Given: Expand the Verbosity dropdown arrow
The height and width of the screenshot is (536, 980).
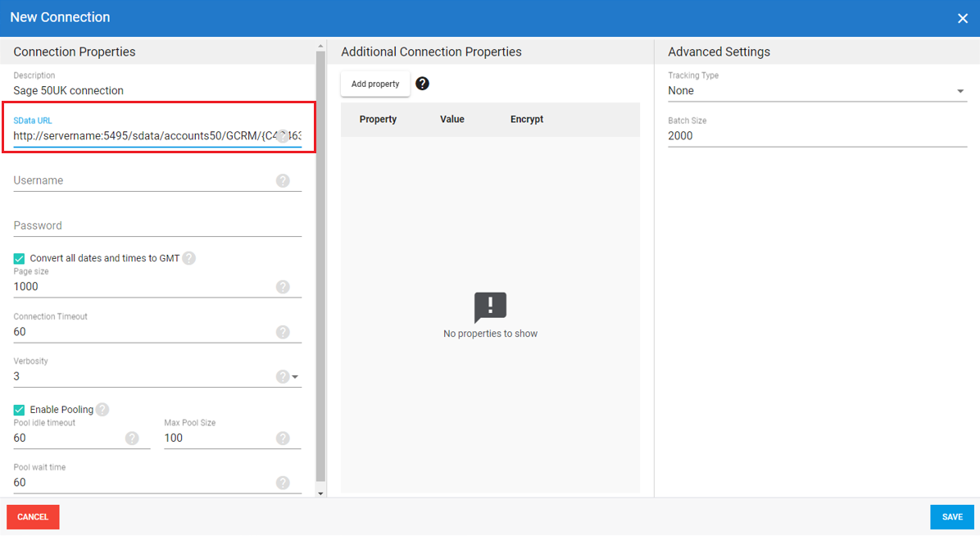Looking at the screenshot, I should tap(296, 377).
